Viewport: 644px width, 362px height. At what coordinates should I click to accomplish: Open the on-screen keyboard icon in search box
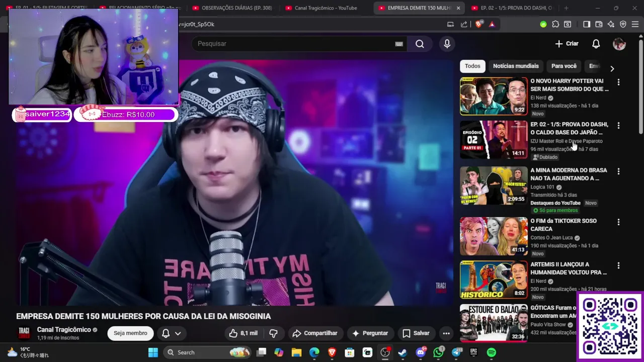(399, 44)
